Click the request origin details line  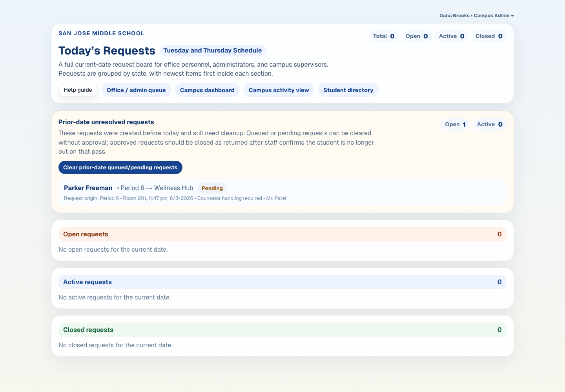(175, 198)
